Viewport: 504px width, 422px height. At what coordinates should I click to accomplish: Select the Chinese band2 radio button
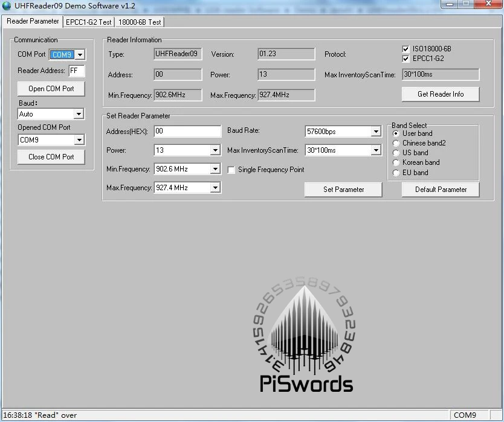point(396,143)
